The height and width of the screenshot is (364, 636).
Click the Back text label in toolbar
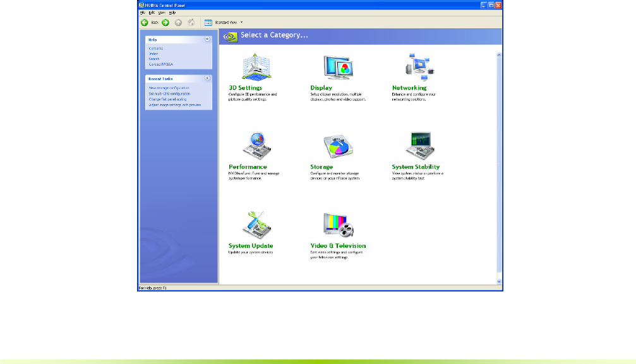point(155,23)
